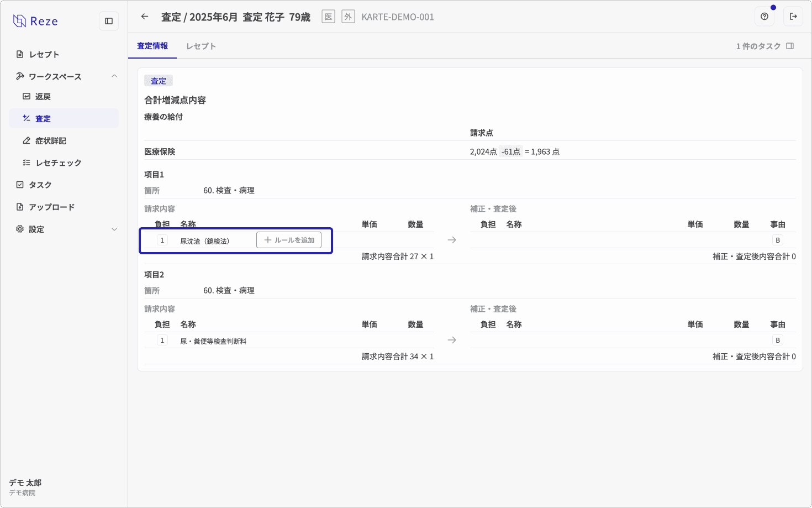The image size is (812, 508).
Task: Click the B reason badge for 尿沈渣
Action: coord(778,240)
